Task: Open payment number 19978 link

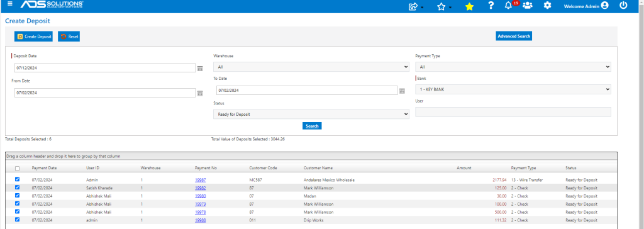Action: click(x=201, y=212)
